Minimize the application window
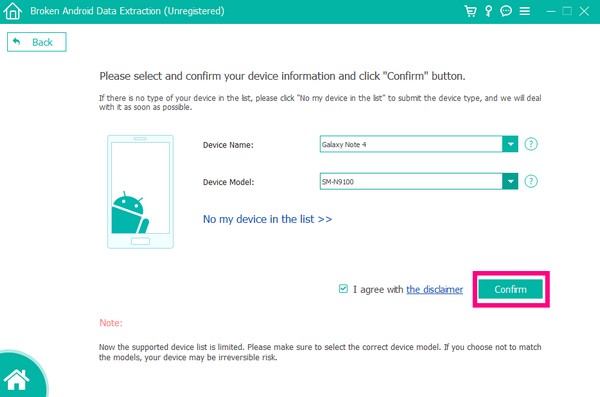The height and width of the screenshot is (397, 600). (x=551, y=11)
